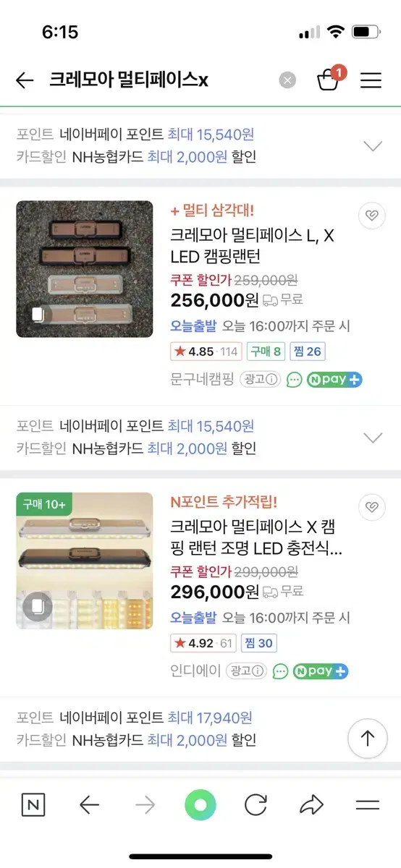Toggle wishlist heart on 멀티페이스 L, X item
Image resolution: width=401 pixels, height=868 pixels.
tap(372, 216)
